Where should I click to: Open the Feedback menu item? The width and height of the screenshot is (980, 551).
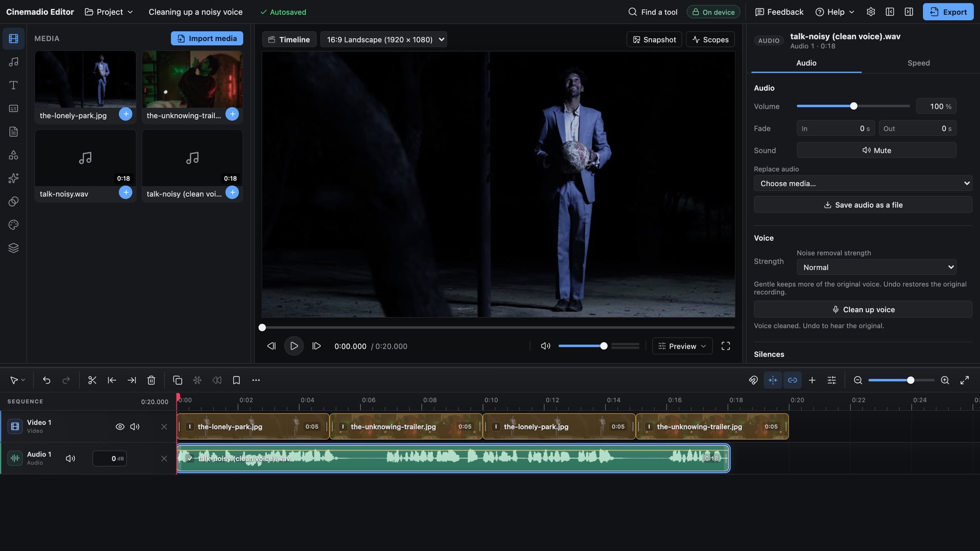[x=779, y=12]
